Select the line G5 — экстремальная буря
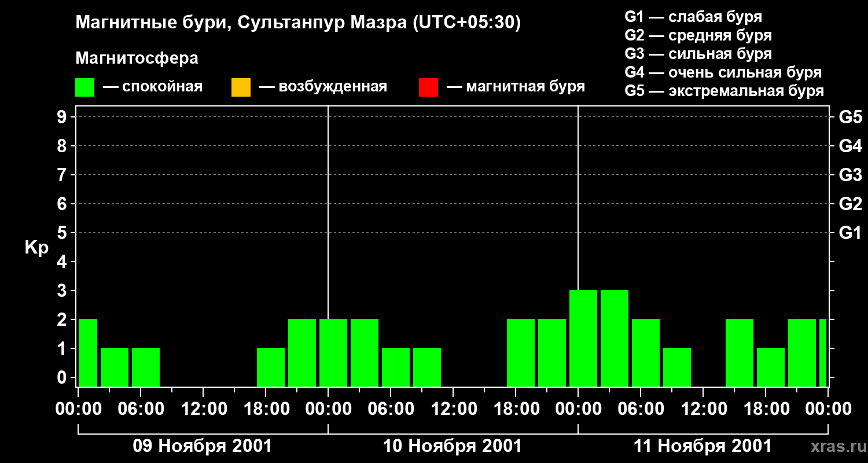 tap(724, 91)
